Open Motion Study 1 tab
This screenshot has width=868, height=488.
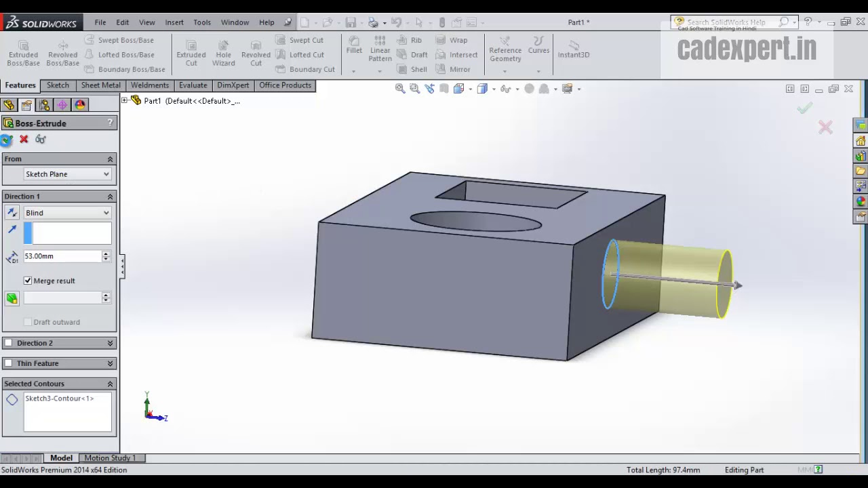(x=110, y=458)
